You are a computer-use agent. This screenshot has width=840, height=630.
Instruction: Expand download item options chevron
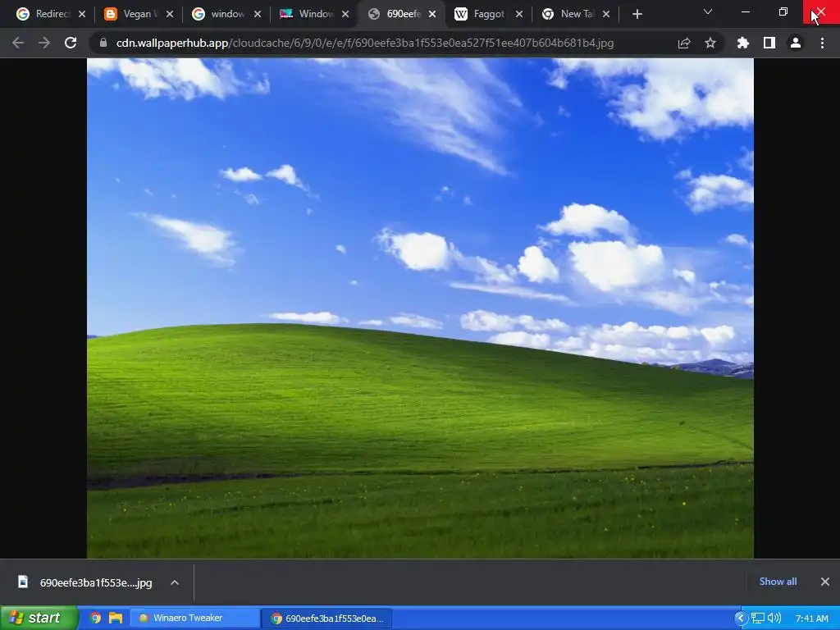coord(175,582)
